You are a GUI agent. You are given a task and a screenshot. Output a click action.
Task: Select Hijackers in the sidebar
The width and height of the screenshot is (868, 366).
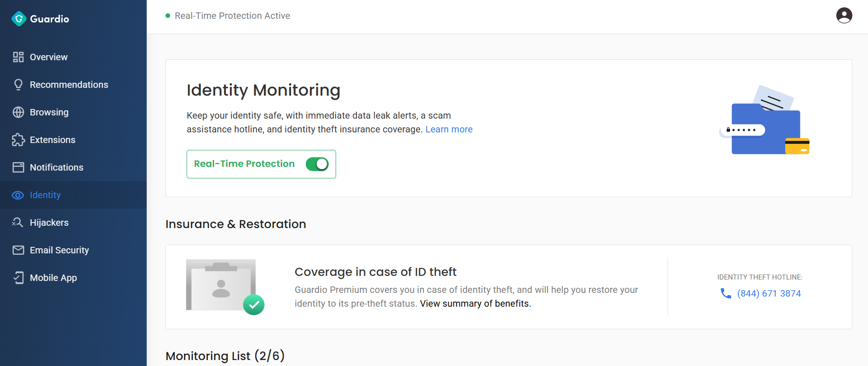point(74,223)
